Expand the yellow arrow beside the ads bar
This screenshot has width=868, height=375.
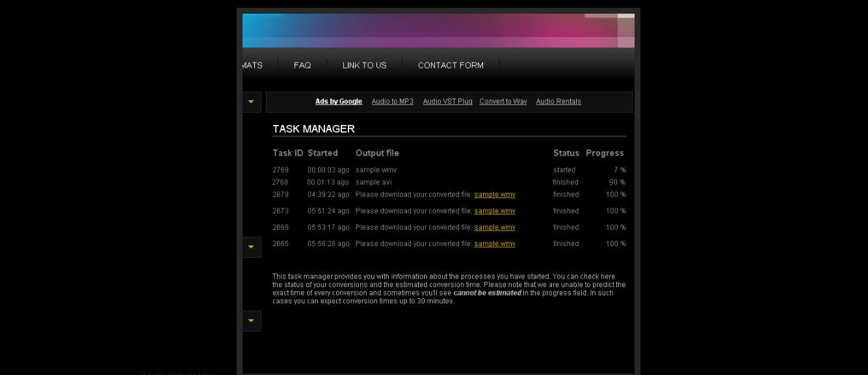tap(251, 102)
